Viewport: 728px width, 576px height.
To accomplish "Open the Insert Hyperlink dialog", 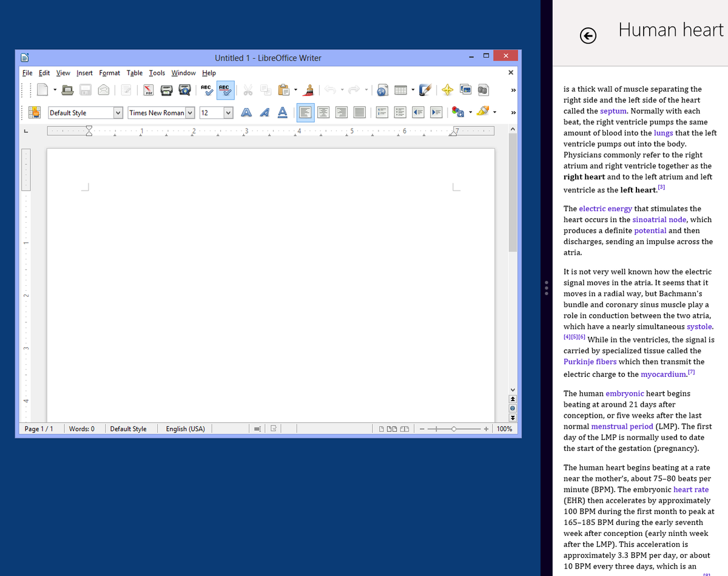I will (382, 90).
